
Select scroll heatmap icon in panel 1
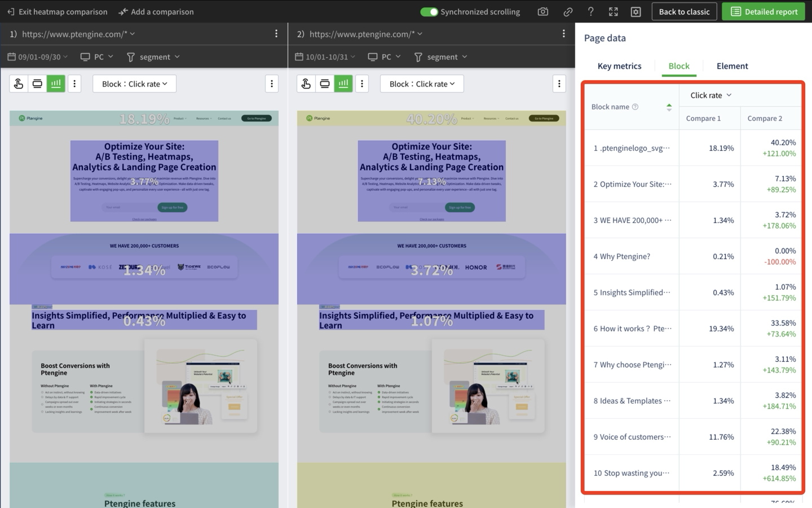[x=37, y=84]
